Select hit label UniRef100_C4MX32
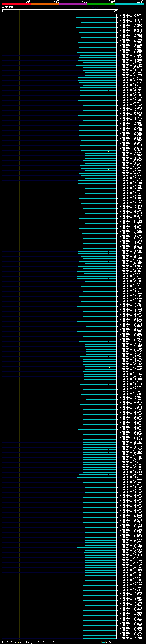146x644 pixels. (131, 306)
